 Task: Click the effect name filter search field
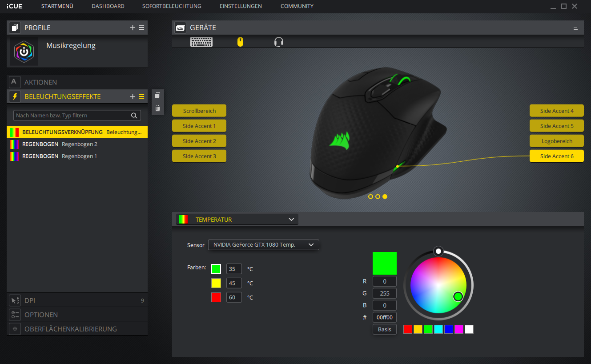pos(77,116)
